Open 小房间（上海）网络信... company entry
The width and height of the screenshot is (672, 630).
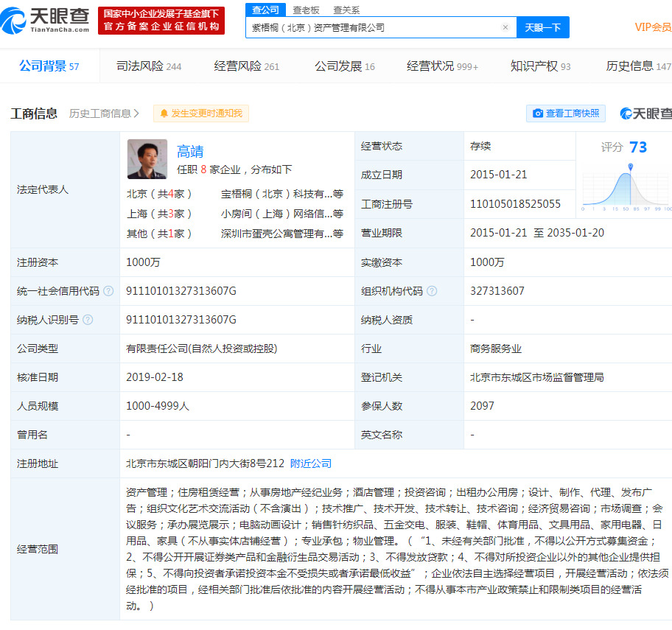[x=282, y=214]
